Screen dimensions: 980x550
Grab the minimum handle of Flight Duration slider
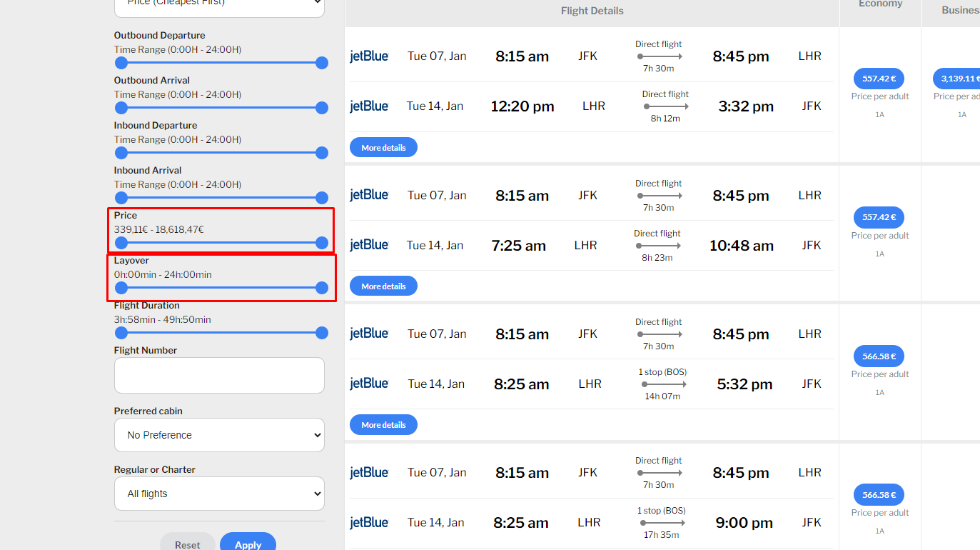coord(121,333)
